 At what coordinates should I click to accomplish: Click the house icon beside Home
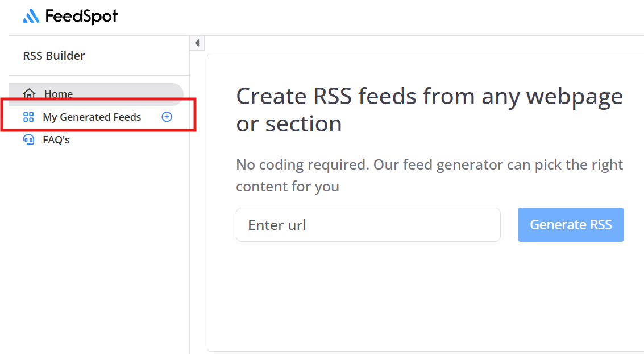pyautogui.click(x=29, y=94)
